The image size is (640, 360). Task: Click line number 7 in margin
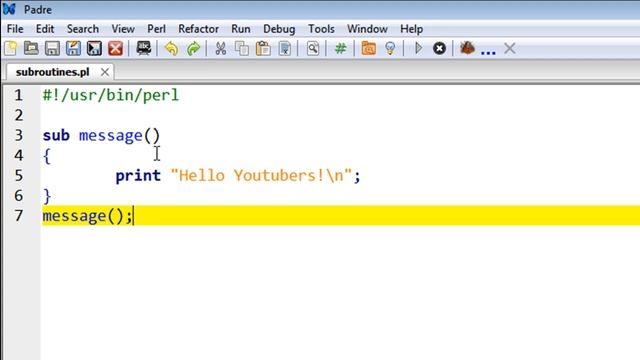point(18,216)
